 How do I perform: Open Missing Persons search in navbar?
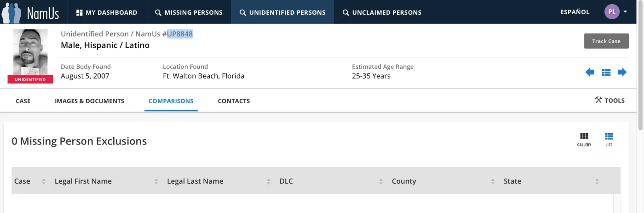coord(189,12)
